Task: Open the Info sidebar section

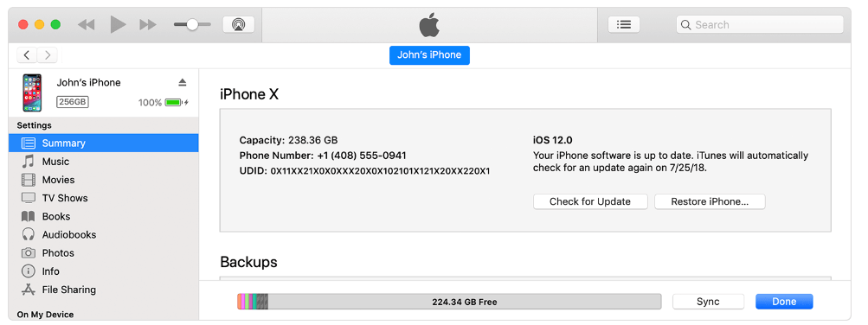Action: pos(104,271)
